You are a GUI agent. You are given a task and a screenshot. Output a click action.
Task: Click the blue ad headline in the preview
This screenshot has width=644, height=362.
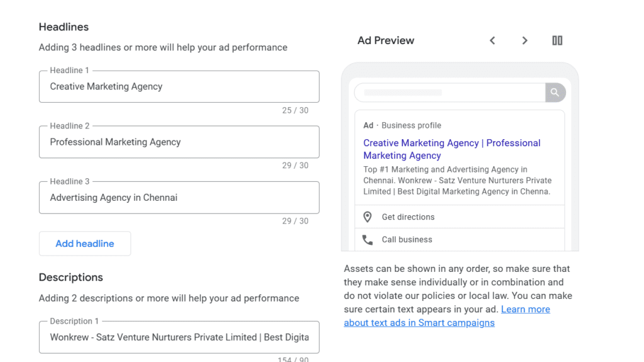point(452,149)
